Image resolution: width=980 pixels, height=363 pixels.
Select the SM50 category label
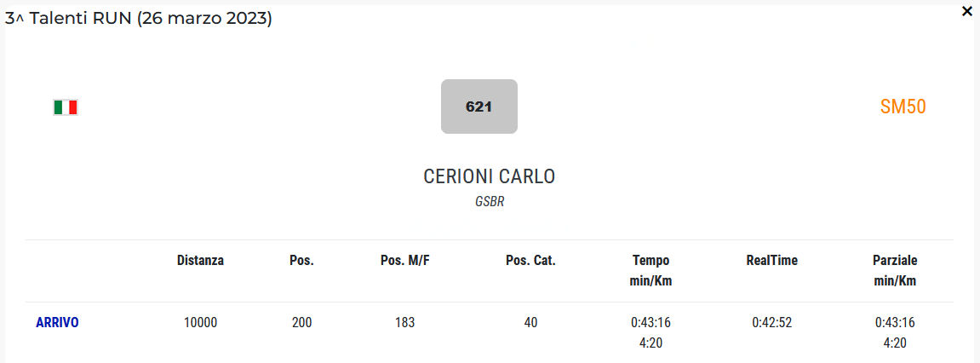903,107
